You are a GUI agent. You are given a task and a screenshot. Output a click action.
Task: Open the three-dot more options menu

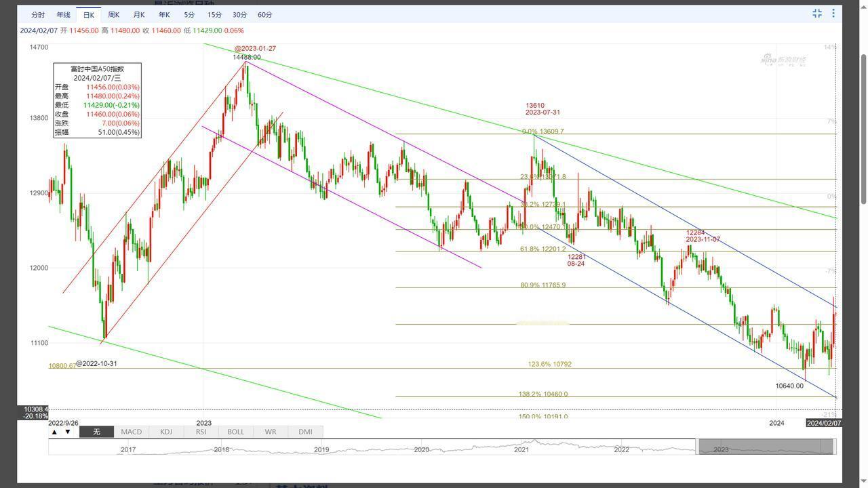[x=833, y=14]
